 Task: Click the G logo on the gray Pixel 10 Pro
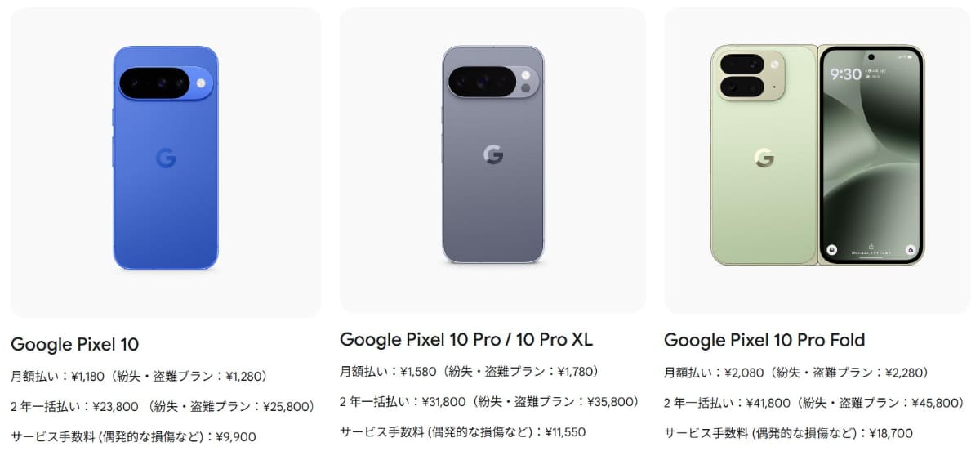[x=492, y=154]
